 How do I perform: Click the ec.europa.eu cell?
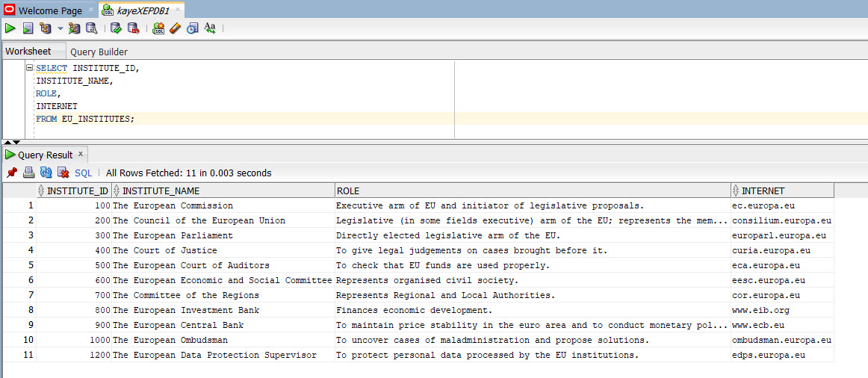(782, 206)
